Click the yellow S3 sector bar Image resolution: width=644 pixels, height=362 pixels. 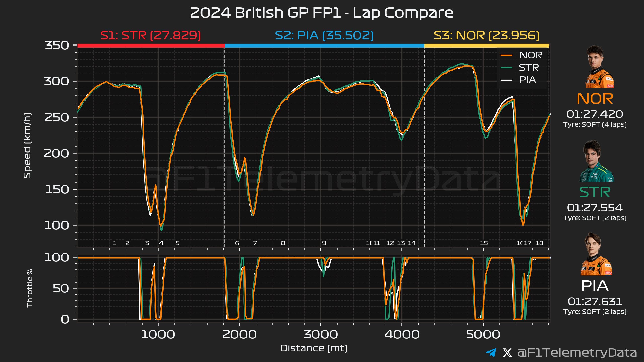[x=487, y=46]
